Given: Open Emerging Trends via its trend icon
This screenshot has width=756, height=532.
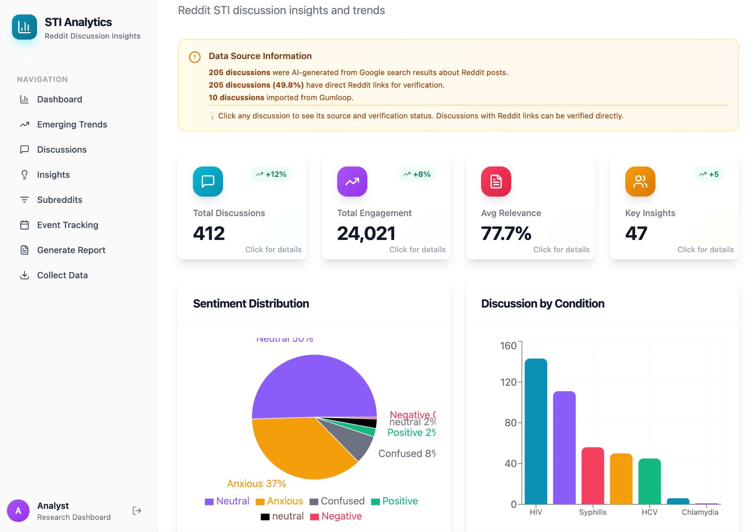Looking at the screenshot, I should (x=25, y=124).
